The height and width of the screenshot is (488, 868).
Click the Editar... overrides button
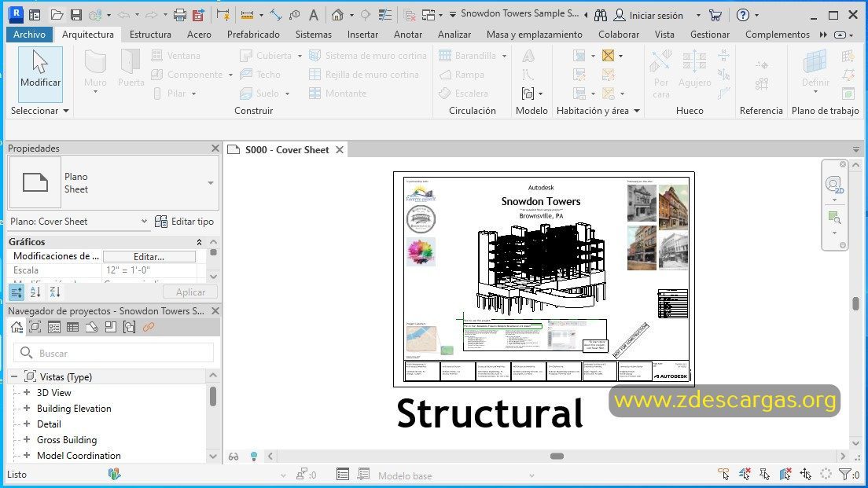point(149,257)
